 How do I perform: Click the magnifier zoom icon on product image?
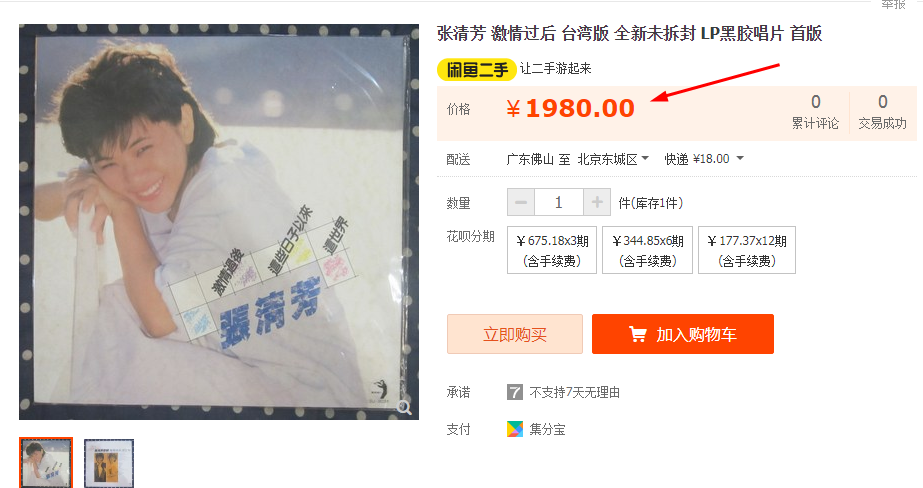(404, 407)
